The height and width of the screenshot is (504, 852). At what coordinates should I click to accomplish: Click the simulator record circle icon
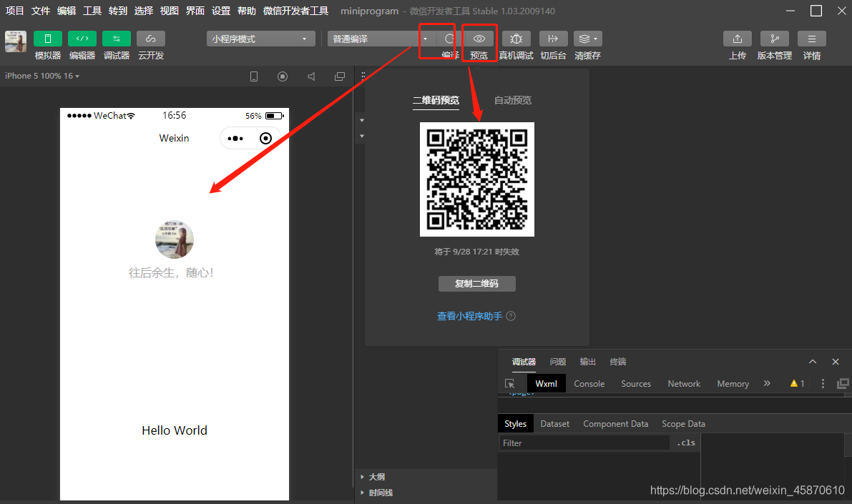pyautogui.click(x=283, y=76)
